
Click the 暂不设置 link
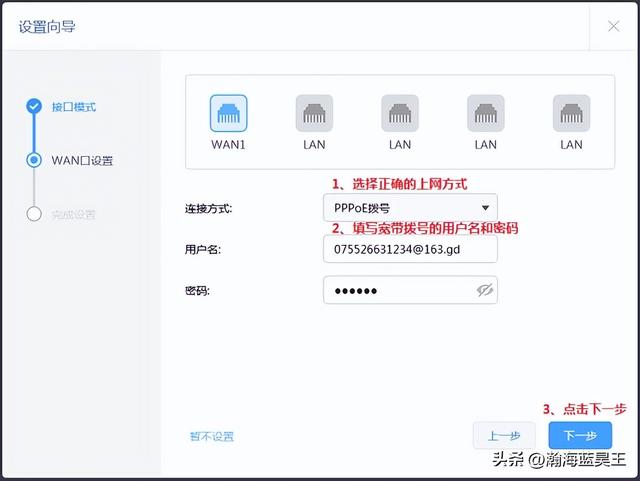coord(212,436)
